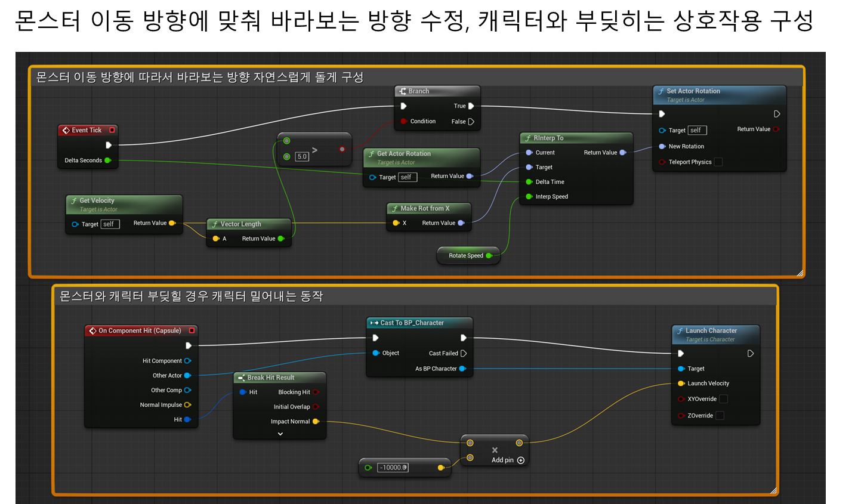The width and height of the screenshot is (858, 504).
Task: Click Get Actor Rotation Target self field
Action: [x=408, y=177]
